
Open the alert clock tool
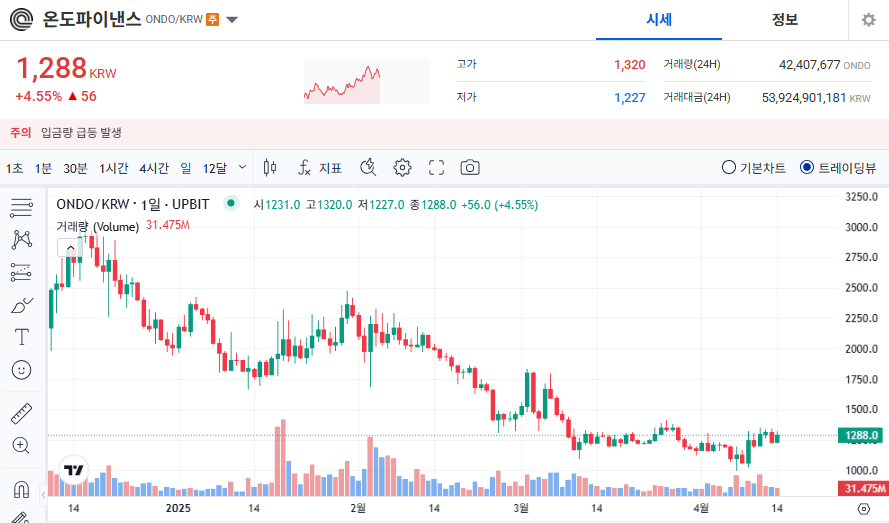368,167
